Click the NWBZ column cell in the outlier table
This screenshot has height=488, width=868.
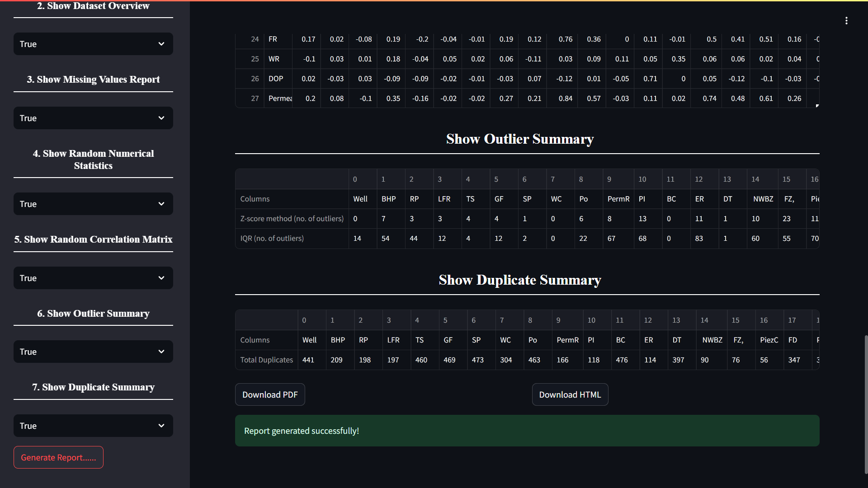763,199
